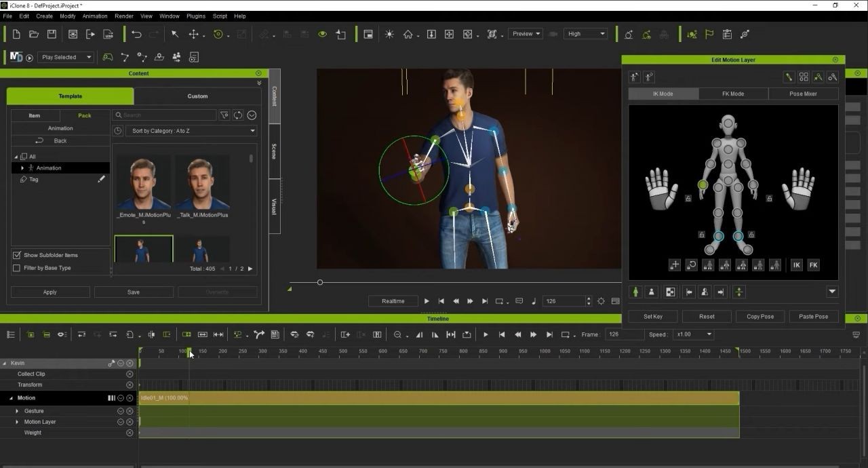Open the Play Selected dropdown
868x468 pixels.
pos(66,57)
